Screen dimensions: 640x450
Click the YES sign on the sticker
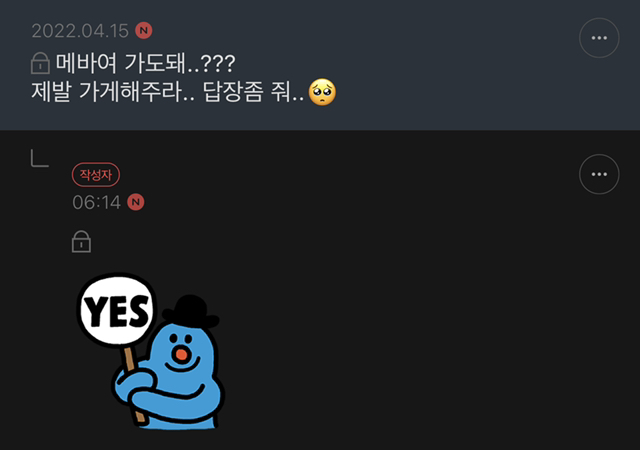click(117, 310)
